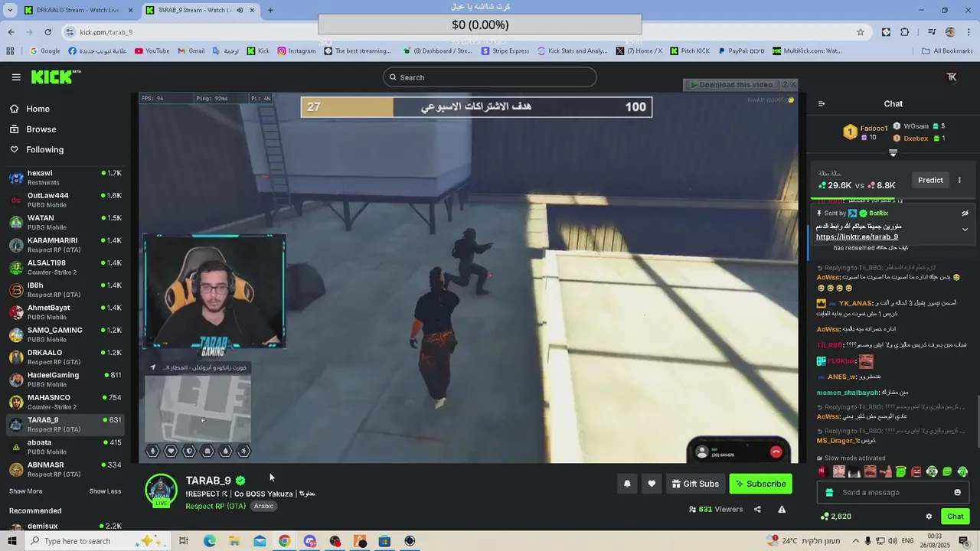
Task: Expand pinned message chevron
Action: pyautogui.click(x=965, y=230)
